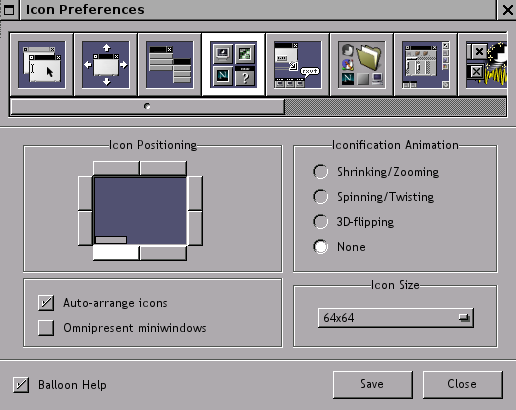Select the Menu preferences icon
This screenshot has width=516, height=410.
click(170, 65)
